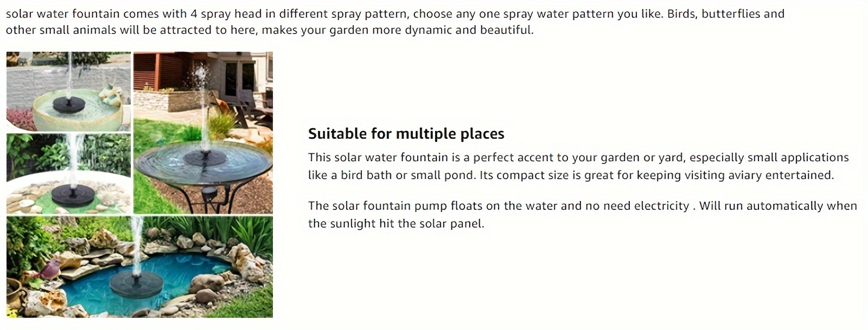Open the bird bath on lawn photo
Viewport: 868px width, 330px height.
(x=203, y=133)
